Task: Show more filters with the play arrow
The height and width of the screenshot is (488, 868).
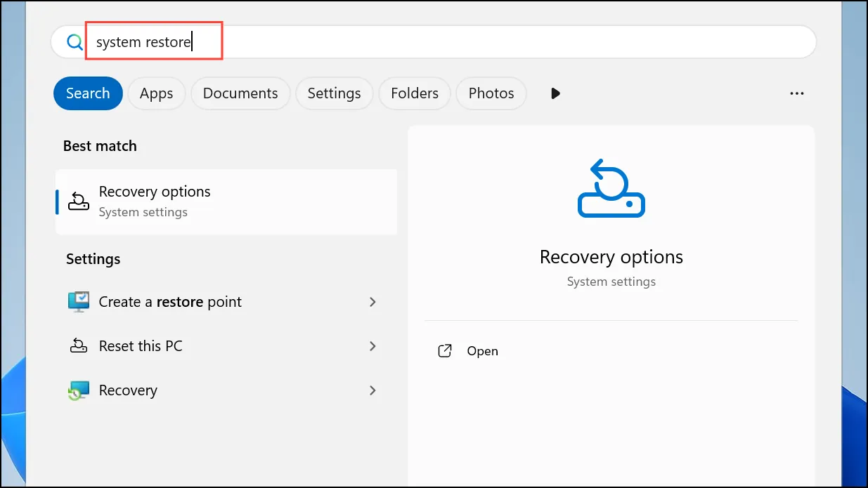Action: coord(555,93)
